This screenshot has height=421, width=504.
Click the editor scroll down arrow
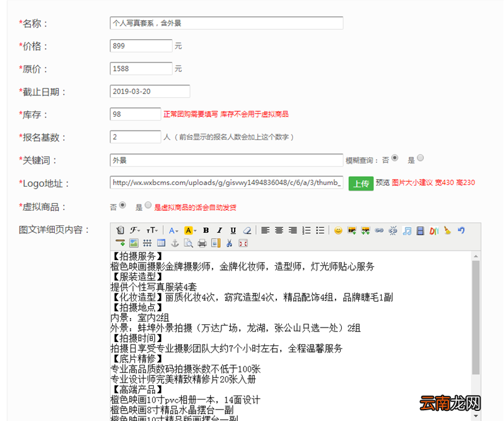coord(476,416)
